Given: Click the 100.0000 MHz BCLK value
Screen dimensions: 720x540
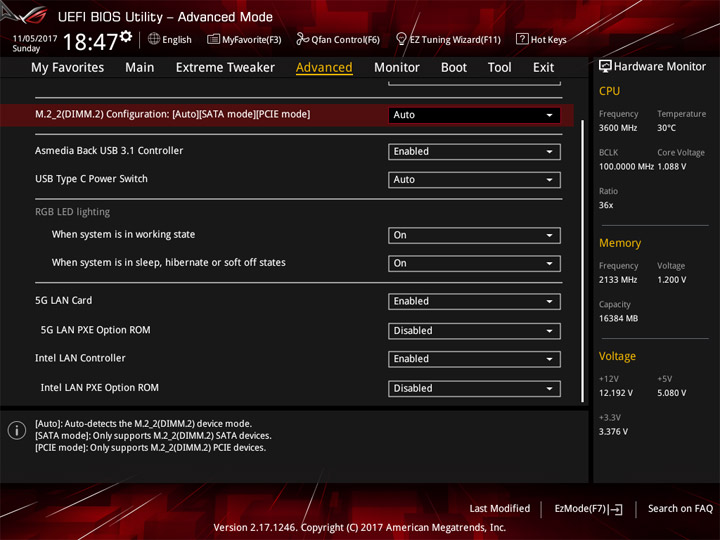Looking at the screenshot, I should pyautogui.click(x=626, y=166).
